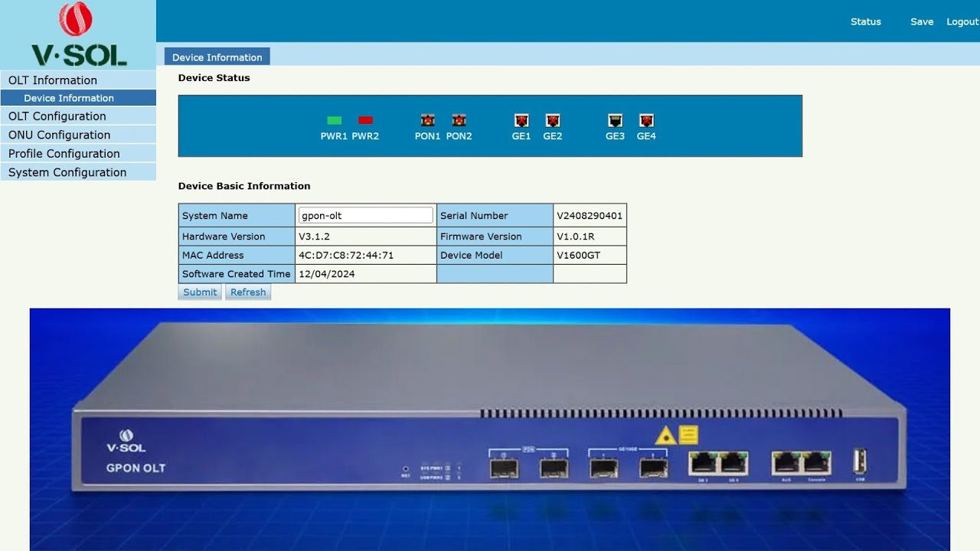Click the Device Model label cell
980x551 pixels.
click(495, 255)
